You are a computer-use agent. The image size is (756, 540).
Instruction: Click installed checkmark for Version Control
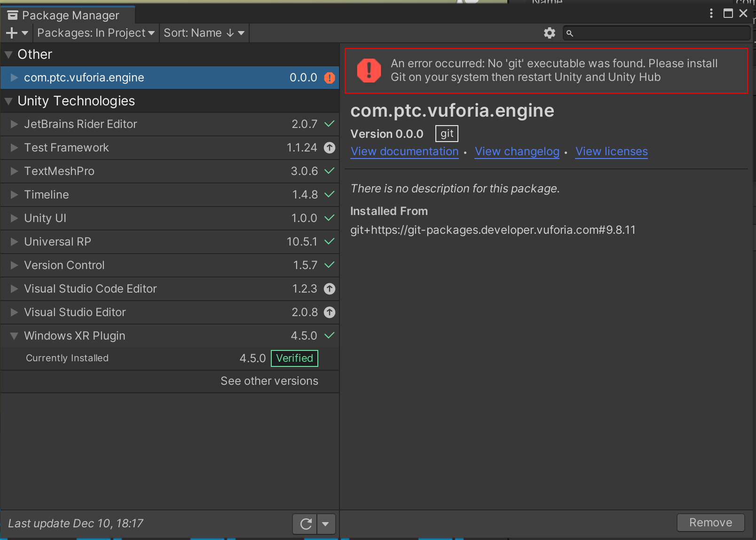pyautogui.click(x=330, y=265)
